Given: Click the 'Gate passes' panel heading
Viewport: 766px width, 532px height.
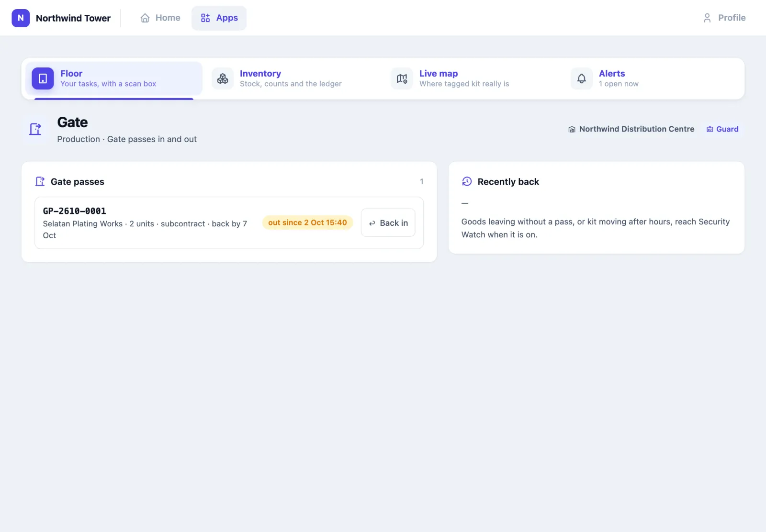Looking at the screenshot, I should pos(78,182).
